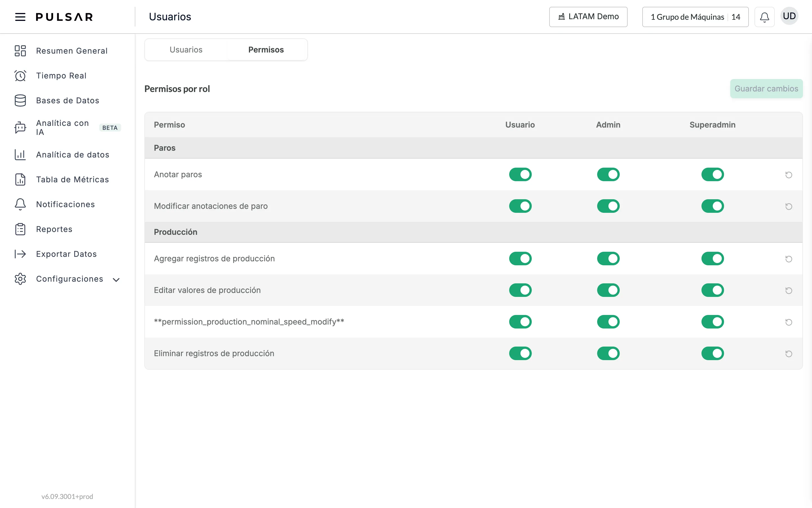The width and height of the screenshot is (812, 508).
Task: Select the Permisos tab
Action: tap(266, 50)
